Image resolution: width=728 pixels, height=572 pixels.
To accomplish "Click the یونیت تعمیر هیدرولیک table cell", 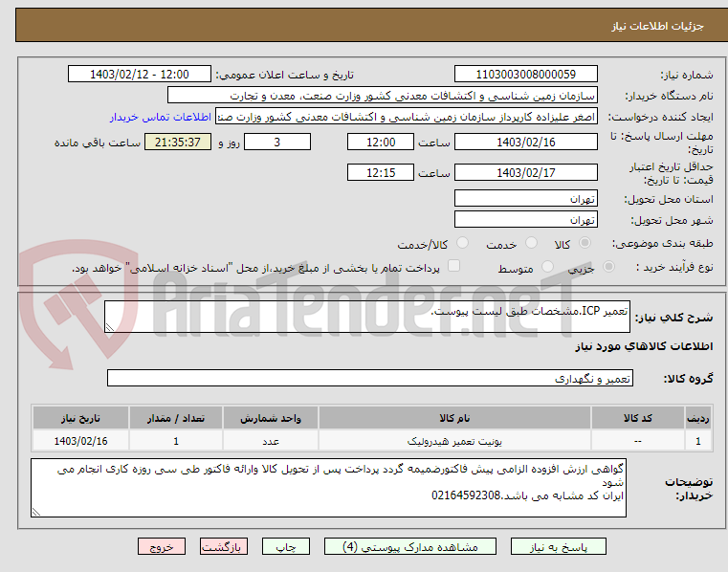I will pyautogui.click(x=454, y=441).
